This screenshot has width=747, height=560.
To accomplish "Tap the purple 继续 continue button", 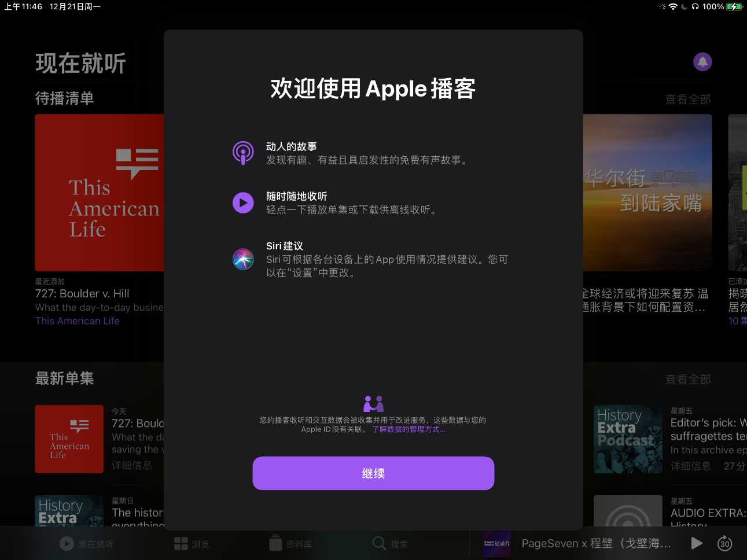I will pyautogui.click(x=373, y=473).
